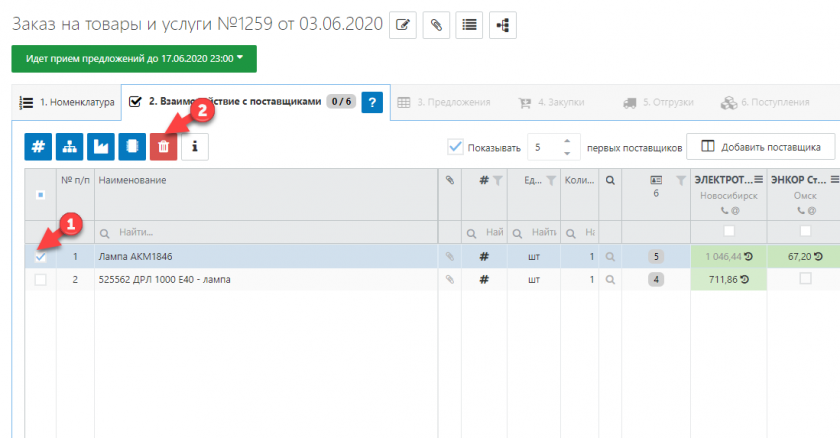Screen dimensions: 840x438
Task: Open the green status dropdown 'Идет прием предложений'
Action: 134,59
